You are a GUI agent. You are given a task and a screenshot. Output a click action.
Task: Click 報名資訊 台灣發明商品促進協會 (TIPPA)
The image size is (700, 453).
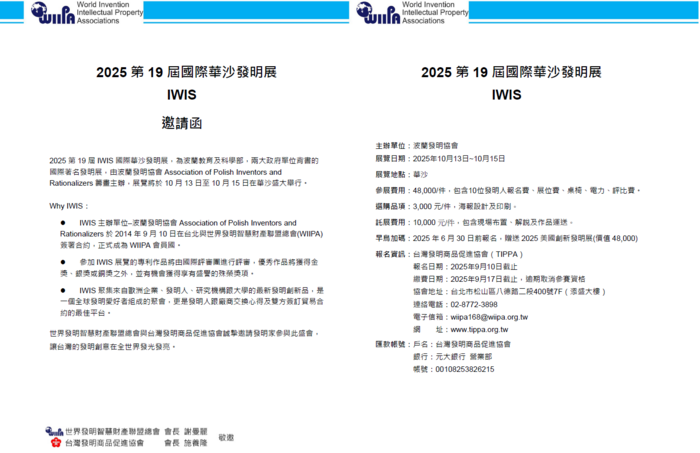point(449,254)
